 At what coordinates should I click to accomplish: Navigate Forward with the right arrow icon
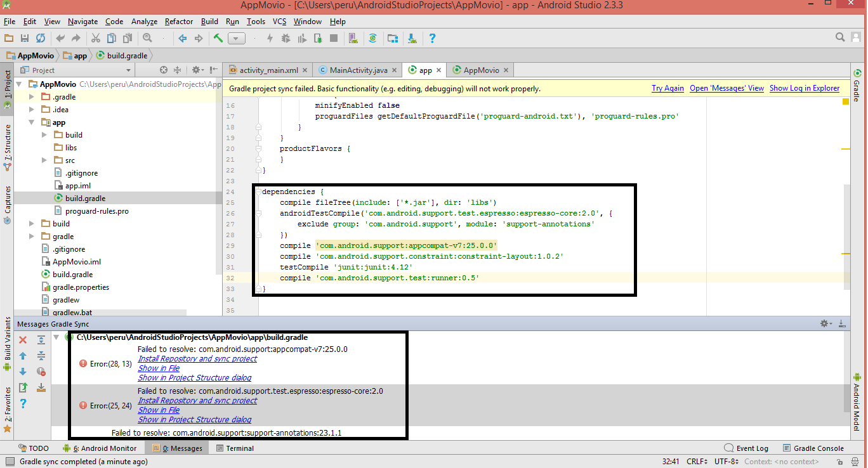tap(199, 39)
